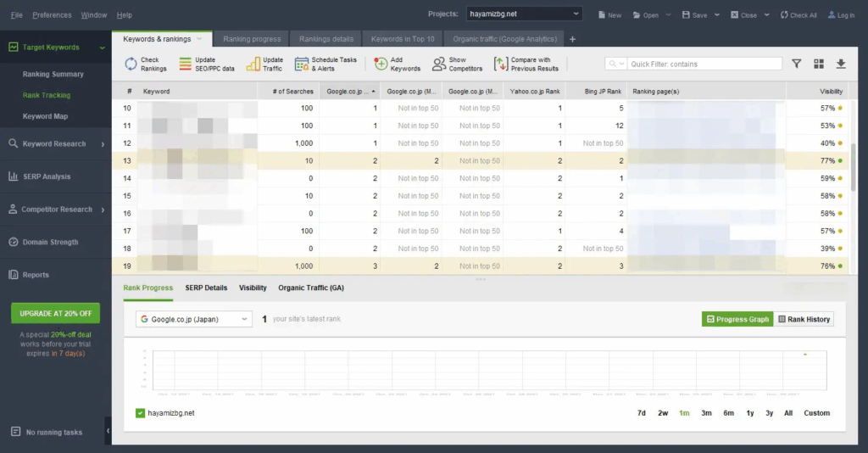Open the Preferences menu
The height and width of the screenshot is (453, 868).
(x=52, y=15)
